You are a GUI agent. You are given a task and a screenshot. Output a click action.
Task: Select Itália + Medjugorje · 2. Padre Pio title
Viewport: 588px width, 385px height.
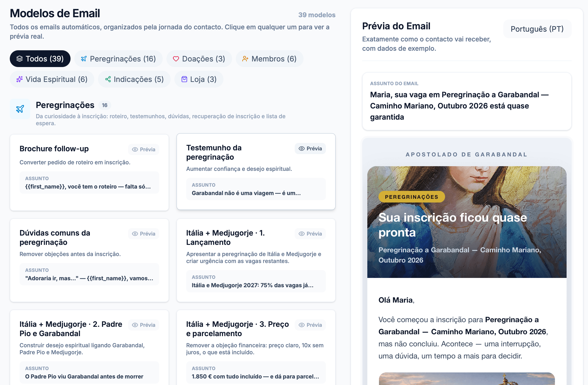(71, 329)
